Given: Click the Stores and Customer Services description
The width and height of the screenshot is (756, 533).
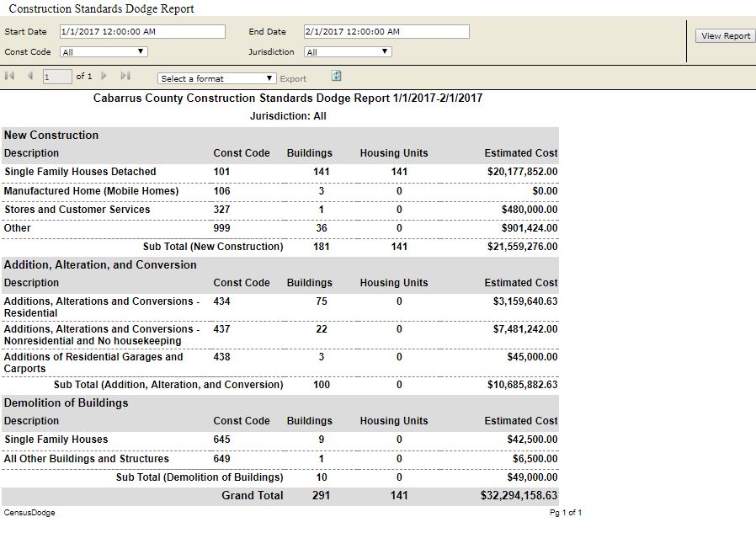Looking at the screenshot, I should pos(77,210).
